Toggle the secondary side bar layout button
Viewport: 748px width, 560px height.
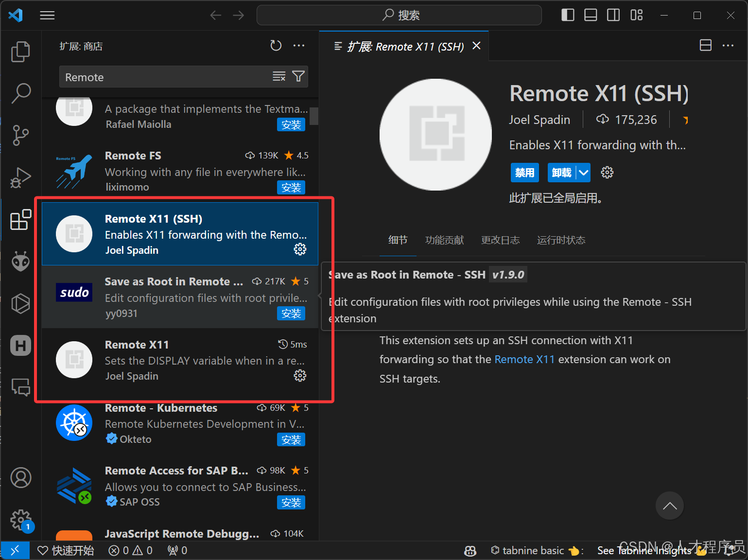pos(613,15)
